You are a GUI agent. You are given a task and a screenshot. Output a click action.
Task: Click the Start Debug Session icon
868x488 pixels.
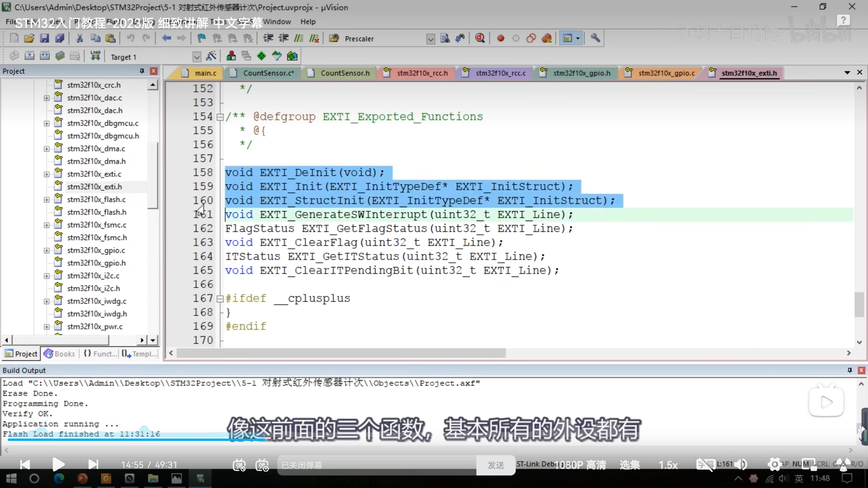[479, 38]
